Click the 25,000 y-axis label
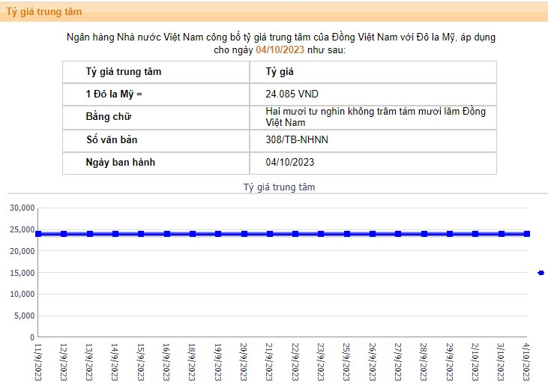 point(22,229)
